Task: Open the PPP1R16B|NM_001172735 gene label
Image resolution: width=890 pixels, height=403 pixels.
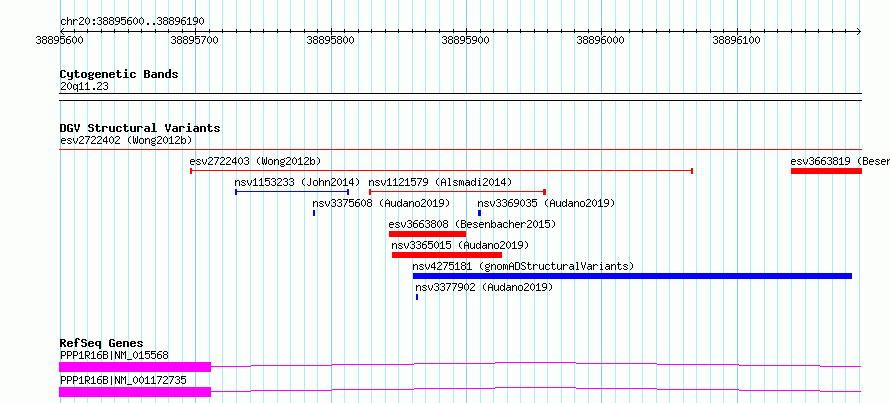Action: (x=123, y=380)
